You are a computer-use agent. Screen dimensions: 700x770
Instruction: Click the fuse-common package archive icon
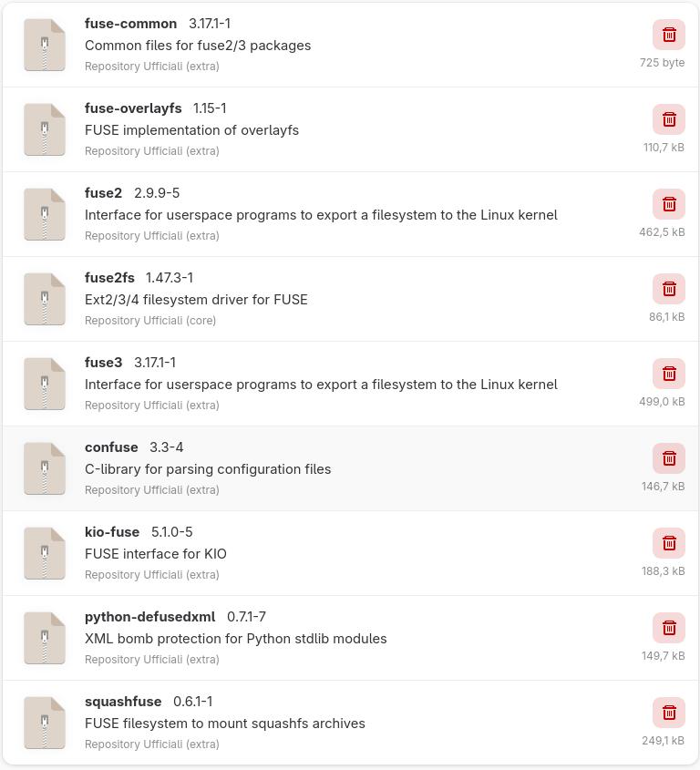(x=45, y=44)
